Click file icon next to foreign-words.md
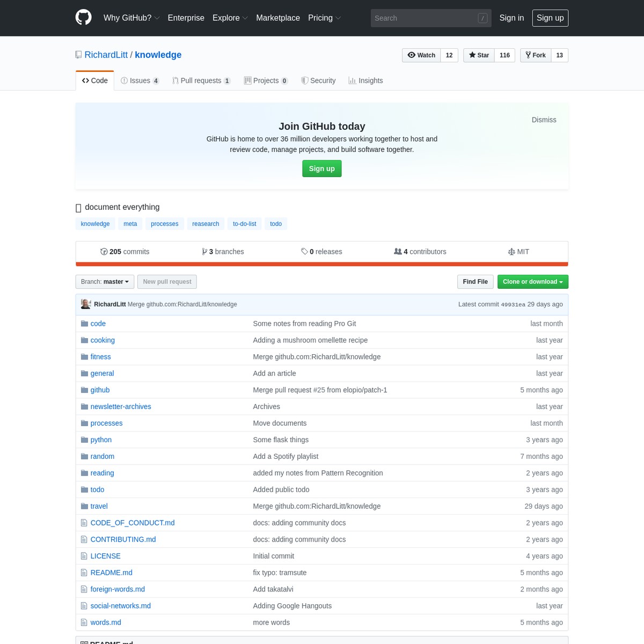The width and height of the screenshot is (644, 644). (x=84, y=589)
